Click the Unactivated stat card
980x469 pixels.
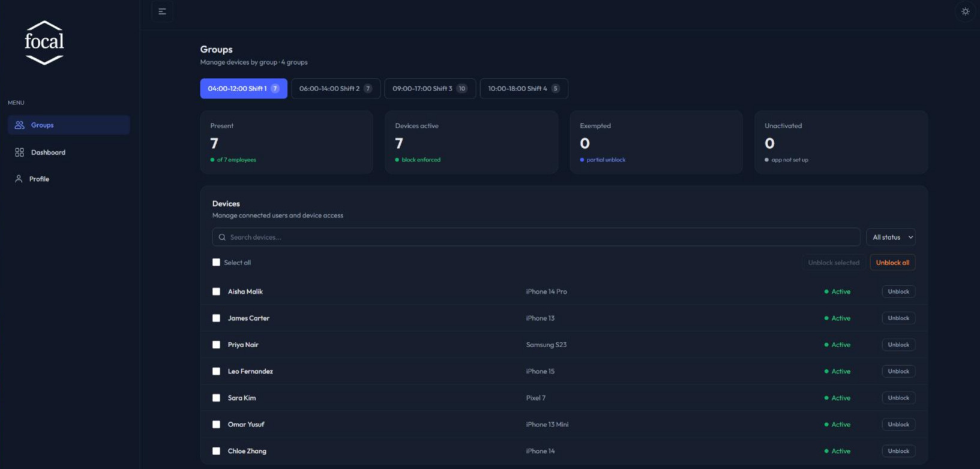coord(841,142)
